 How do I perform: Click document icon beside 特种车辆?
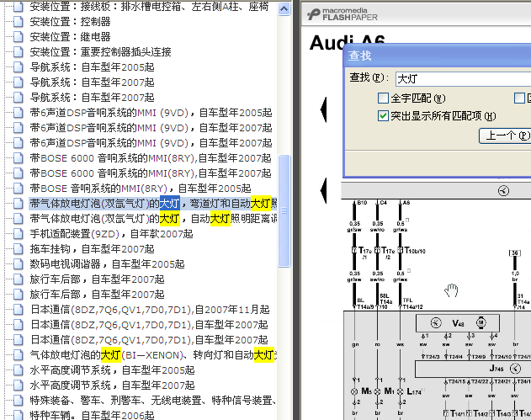click(18, 415)
